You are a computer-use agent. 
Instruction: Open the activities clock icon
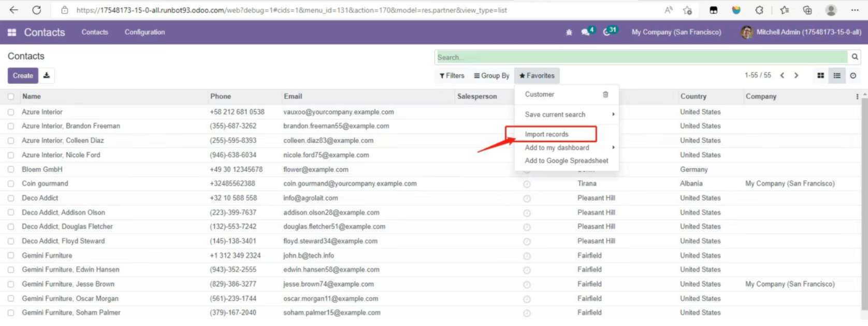(x=607, y=32)
